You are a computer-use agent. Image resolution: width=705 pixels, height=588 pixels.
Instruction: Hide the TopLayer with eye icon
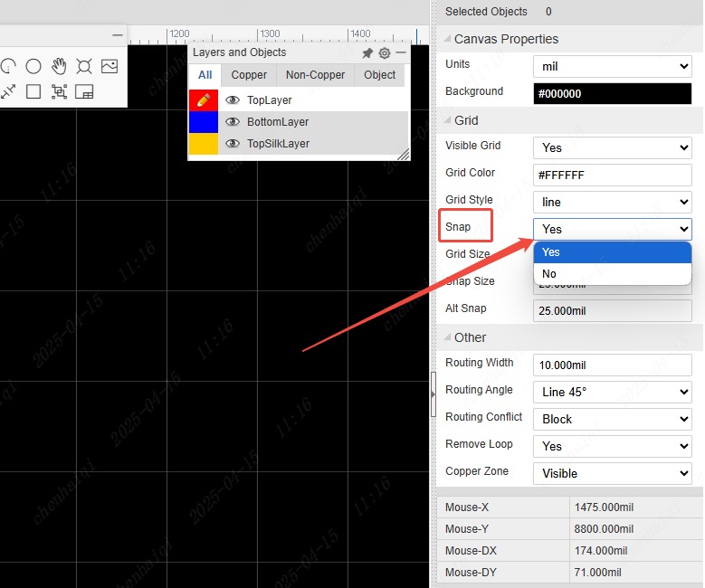tap(233, 100)
